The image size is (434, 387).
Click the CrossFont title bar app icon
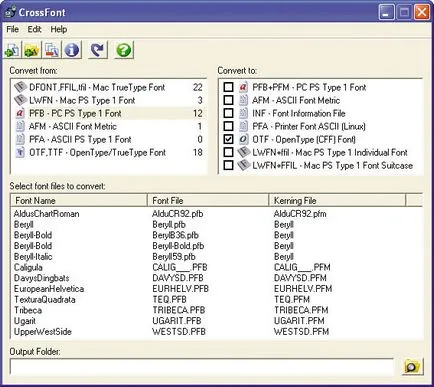[11, 12]
